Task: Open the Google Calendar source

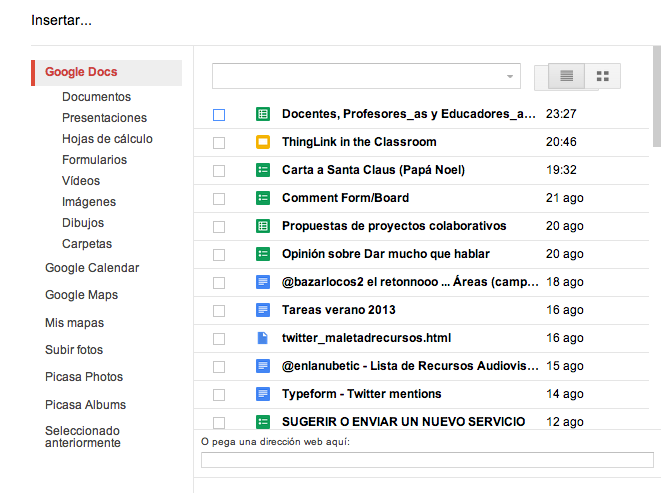Action: click(92, 268)
